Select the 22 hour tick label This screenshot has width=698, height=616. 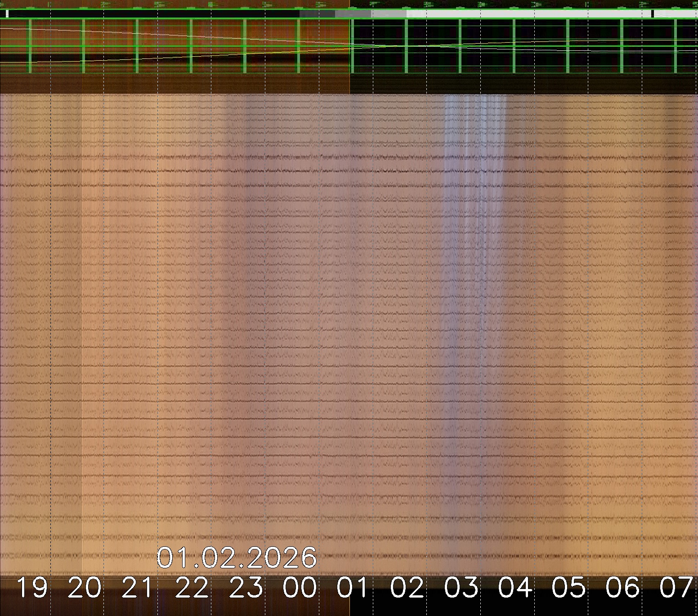(192, 588)
